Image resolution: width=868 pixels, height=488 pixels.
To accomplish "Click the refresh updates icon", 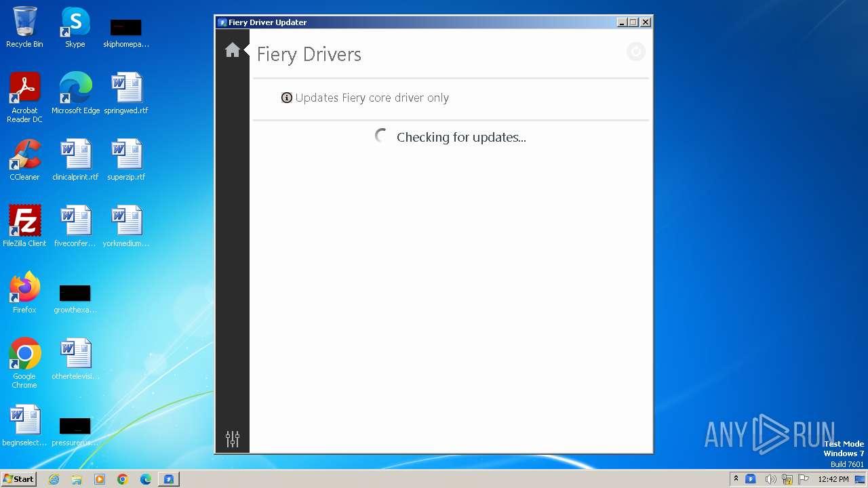I will pyautogui.click(x=636, y=52).
